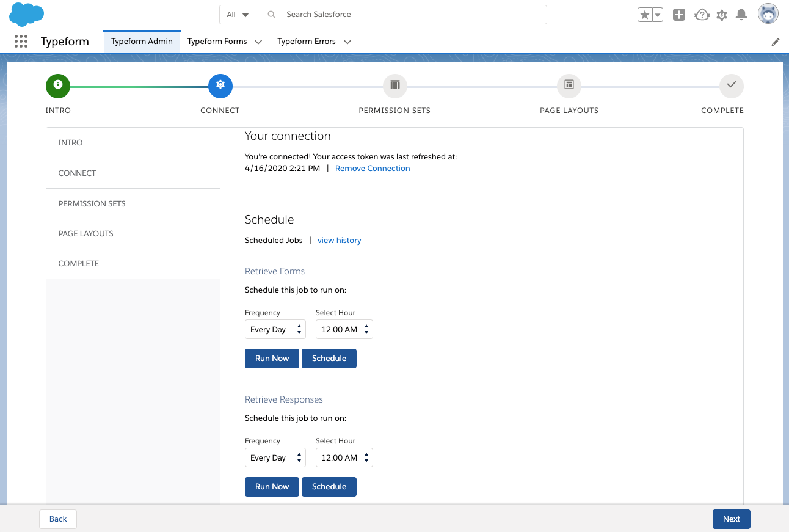Open Retrieve Forms Frequency dropdown
Viewport: 789px width, 532px height.
click(x=275, y=329)
